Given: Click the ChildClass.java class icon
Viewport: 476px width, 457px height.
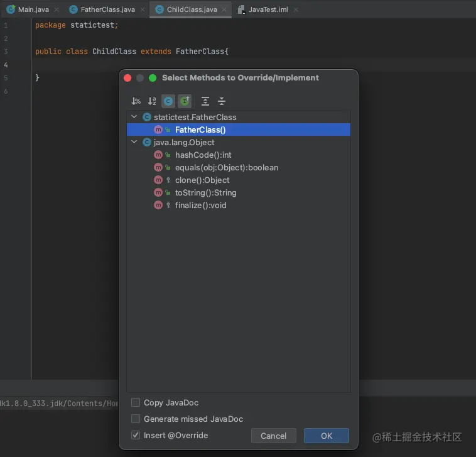Looking at the screenshot, I should coord(160,9).
